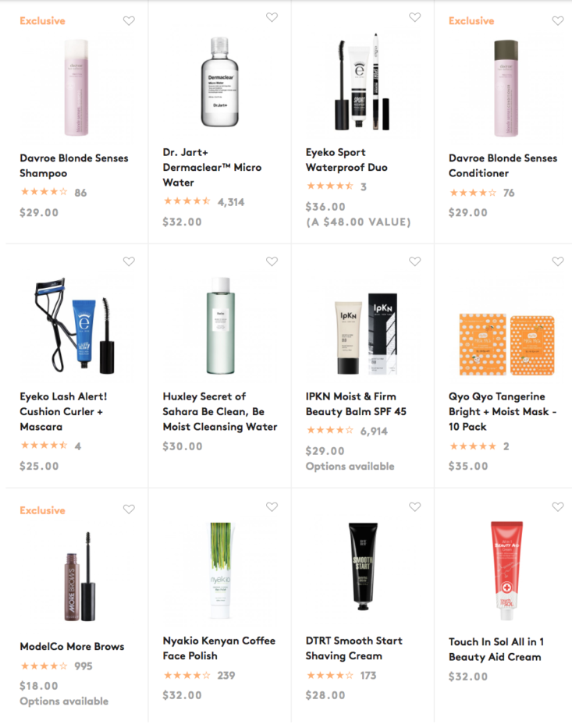Save Eyeko Lash Alert! curler with heart
The width and height of the screenshot is (572, 728).
tap(129, 261)
